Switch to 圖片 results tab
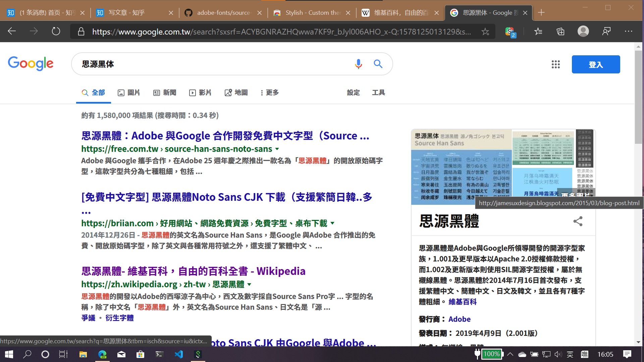Screen dimensions: 644x362 (x=128, y=93)
